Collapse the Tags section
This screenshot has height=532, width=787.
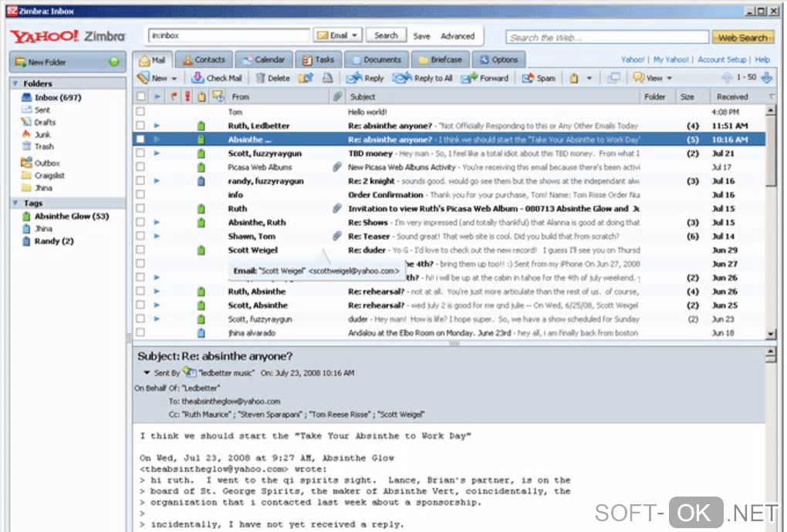(15, 203)
